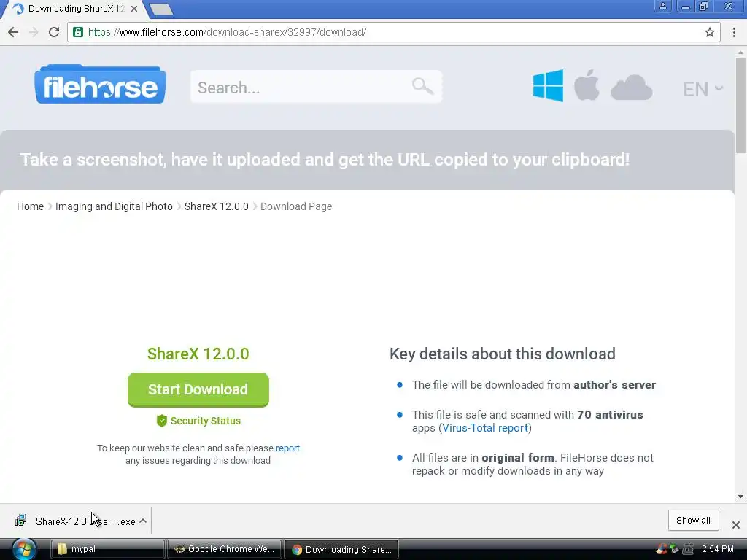This screenshot has height=560, width=747.
Task: Click the search magnifier icon
Action: point(422,87)
